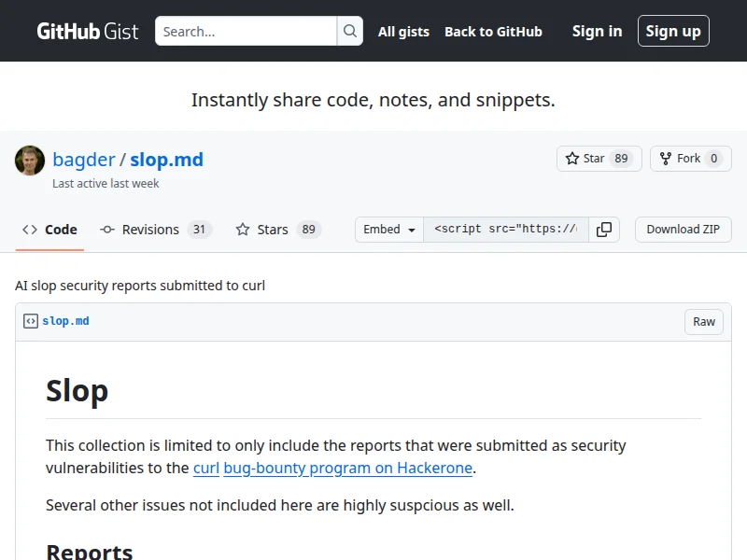Download the gist as ZIP

pos(683,230)
